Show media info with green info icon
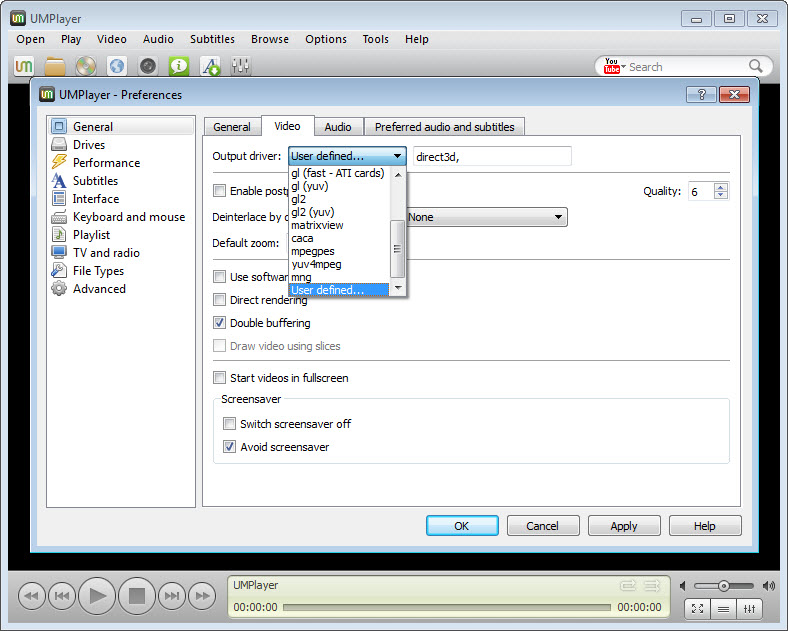This screenshot has width=788, height=631. pos(179,66)
